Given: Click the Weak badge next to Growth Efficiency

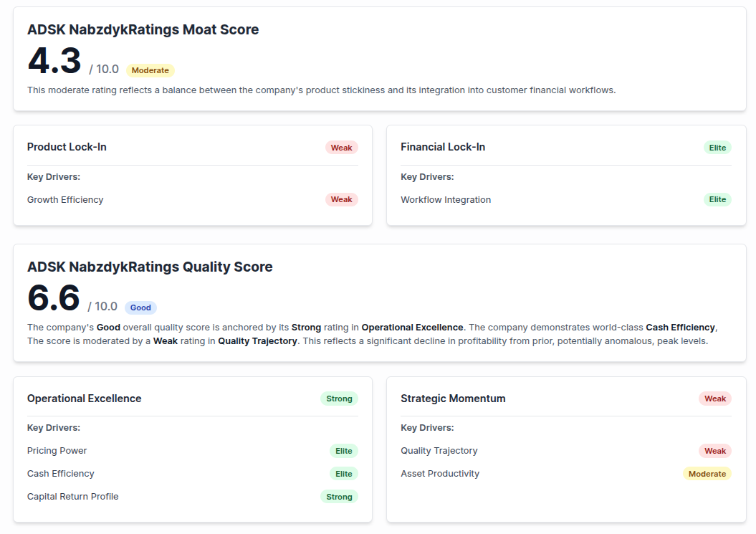Looking at the screenshot, I should 341,200.
